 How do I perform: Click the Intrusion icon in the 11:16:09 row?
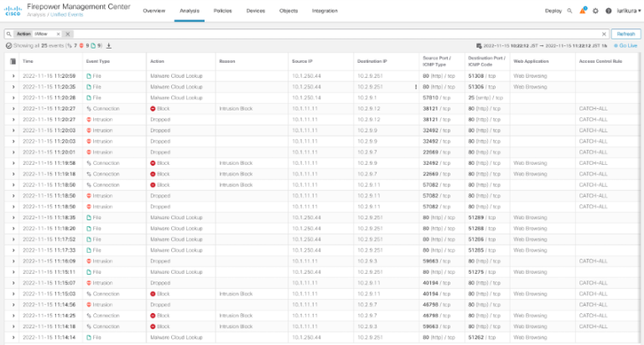coord(89,261)
